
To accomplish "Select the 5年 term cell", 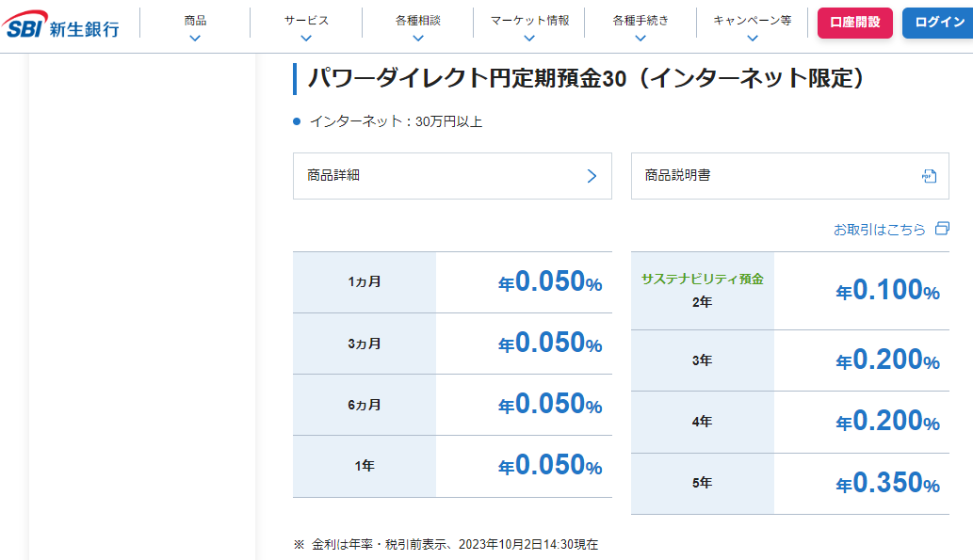I will 702,483.
